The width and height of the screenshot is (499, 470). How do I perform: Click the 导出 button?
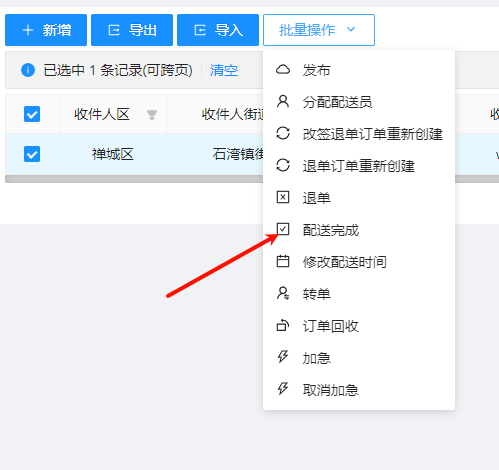[x=132, y=30]
